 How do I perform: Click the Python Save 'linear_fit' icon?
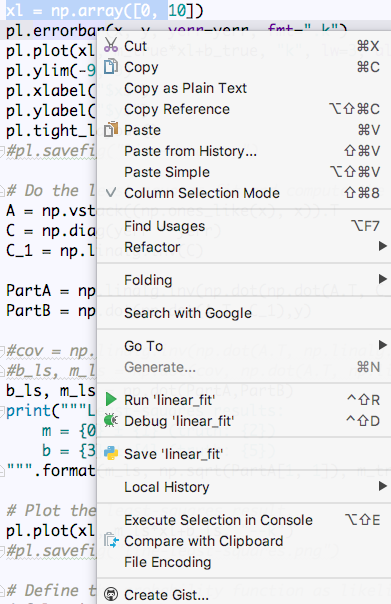pyautogui.click(x=111, y=453)
